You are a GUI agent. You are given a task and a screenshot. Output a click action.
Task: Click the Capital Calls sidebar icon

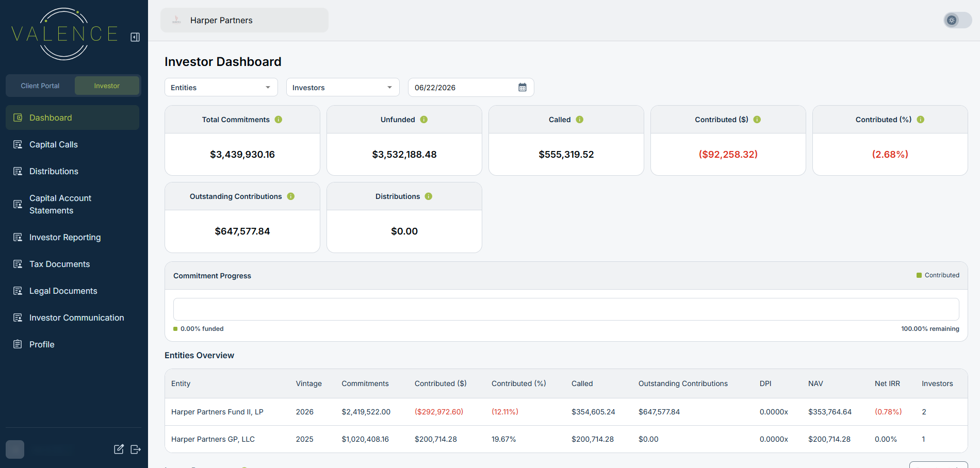coord(18,144)
